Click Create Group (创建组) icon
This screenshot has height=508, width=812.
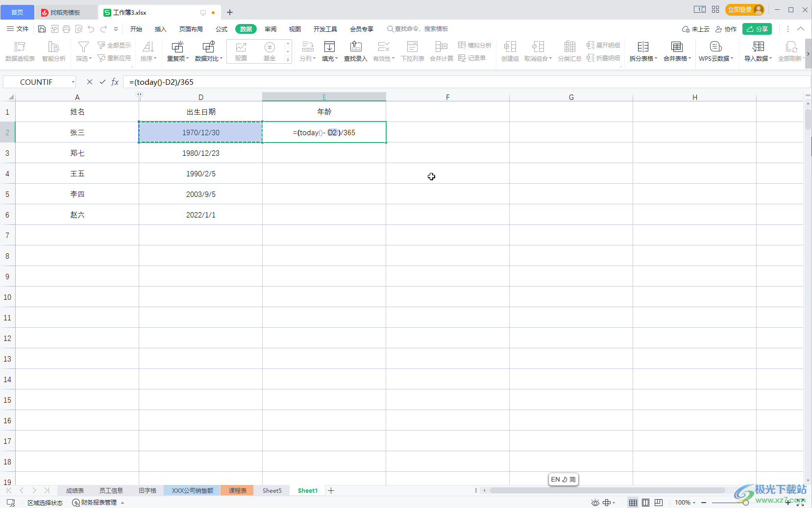[510, 47]
